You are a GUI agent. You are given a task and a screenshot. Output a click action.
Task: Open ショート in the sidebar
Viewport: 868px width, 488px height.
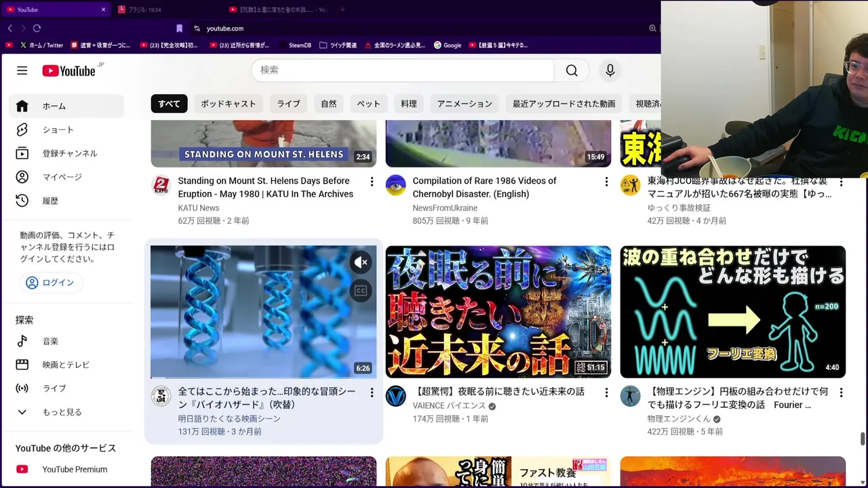pyautogui.click(x=66, y=129)
